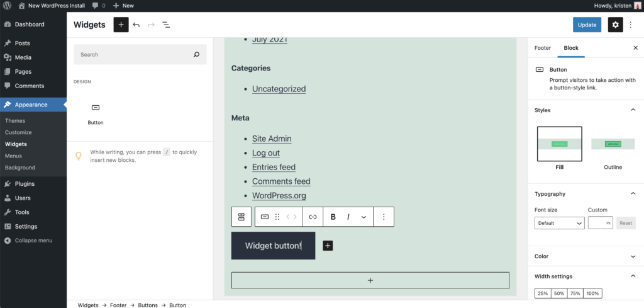Set button width to 50%
The width and height of the screenshot is (644, 308).
[559, 294]
